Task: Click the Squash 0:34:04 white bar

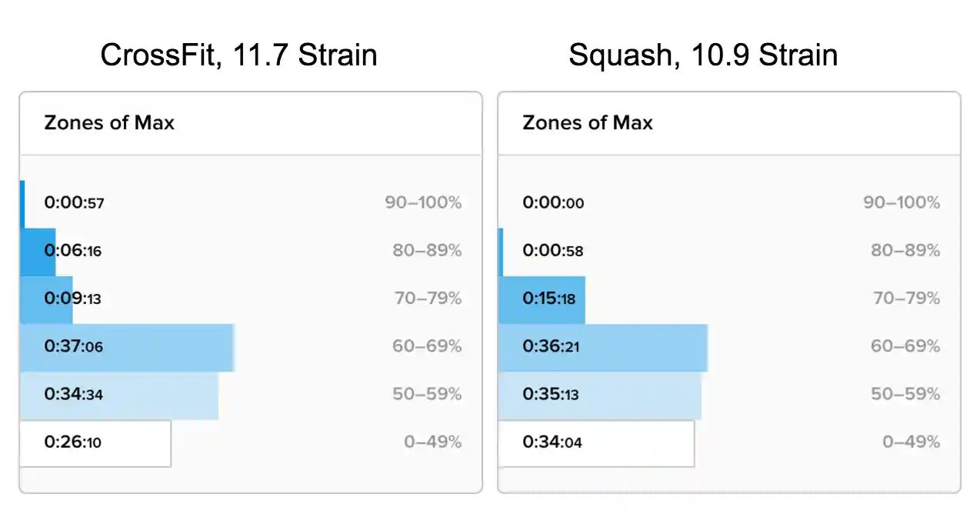Action: (x=596, y=443)
